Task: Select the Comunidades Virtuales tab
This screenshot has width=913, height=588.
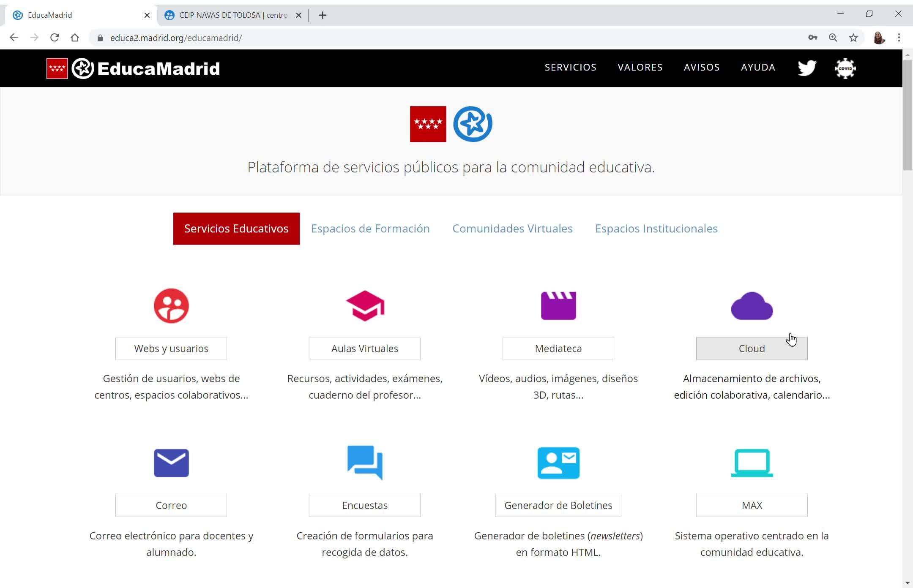Action: (512, 229)
